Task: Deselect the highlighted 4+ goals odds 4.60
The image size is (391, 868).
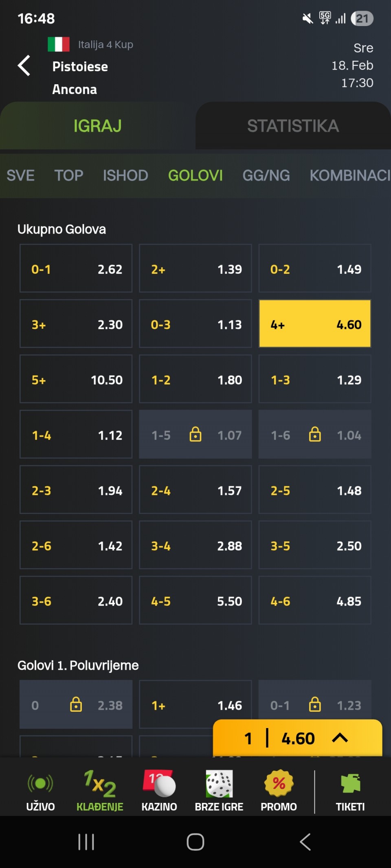Action: click(315, 324)
